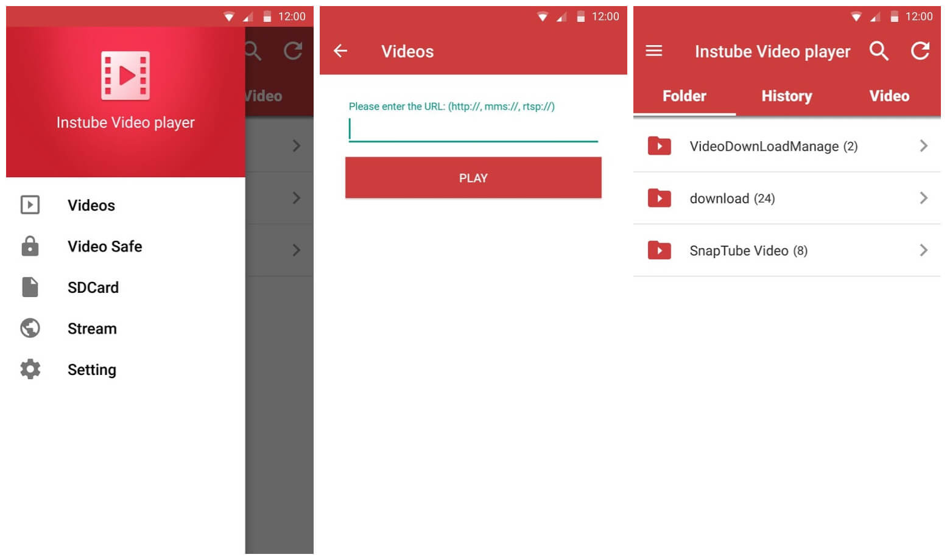
Task: Click the file icon beside SDCard
Action: pos(30,287)
